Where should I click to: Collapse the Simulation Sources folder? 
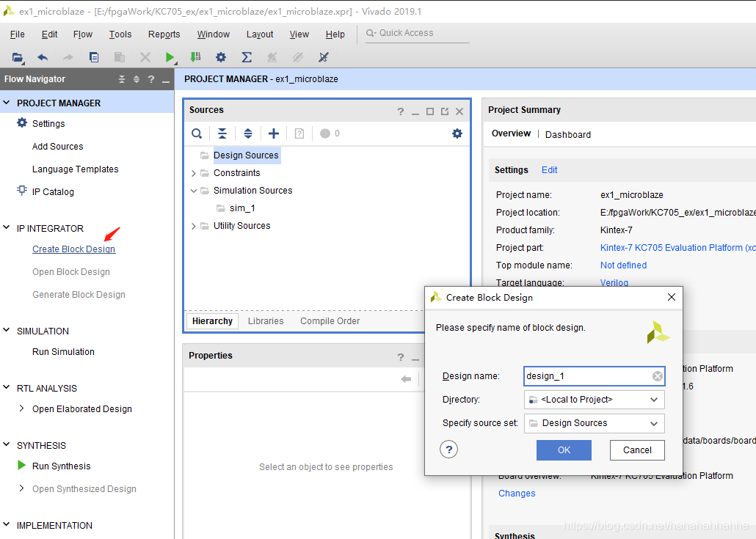(193, 191)
